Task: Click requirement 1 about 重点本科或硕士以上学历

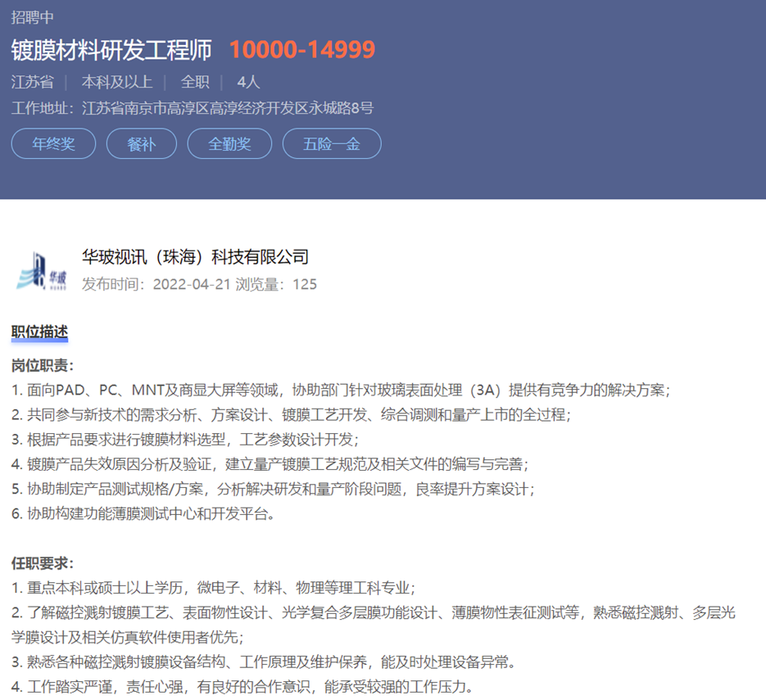Action: tap(214, 588)
